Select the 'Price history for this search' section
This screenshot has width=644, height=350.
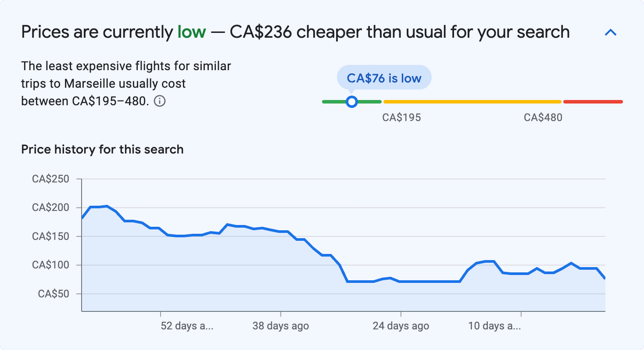(x=102, y=149)
